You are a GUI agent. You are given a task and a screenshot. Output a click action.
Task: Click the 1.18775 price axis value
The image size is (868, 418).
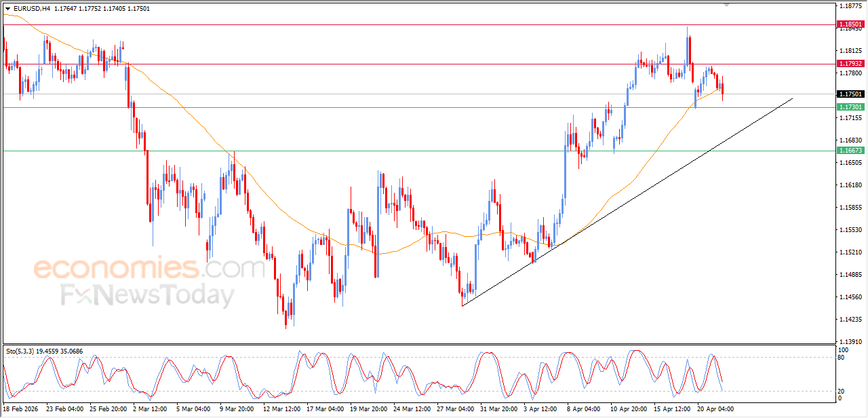[x=850, y=6]
